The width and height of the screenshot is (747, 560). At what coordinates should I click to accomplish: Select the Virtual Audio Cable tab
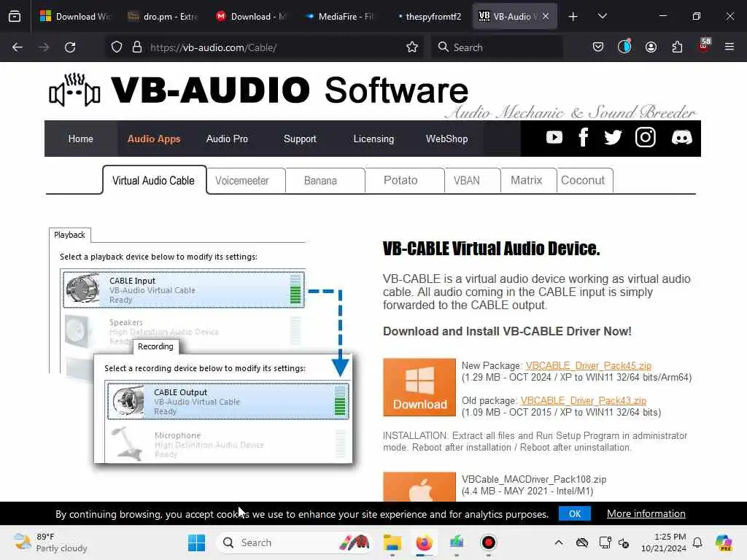(154, 181)
